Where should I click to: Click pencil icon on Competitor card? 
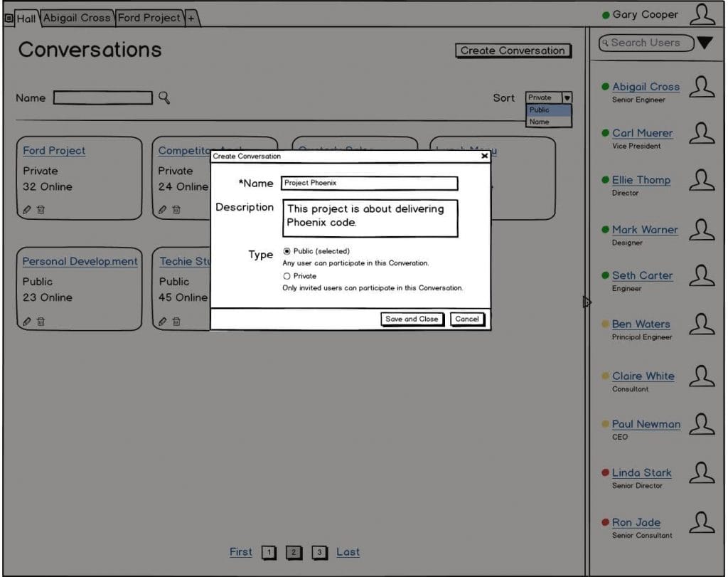coord(162,209)
